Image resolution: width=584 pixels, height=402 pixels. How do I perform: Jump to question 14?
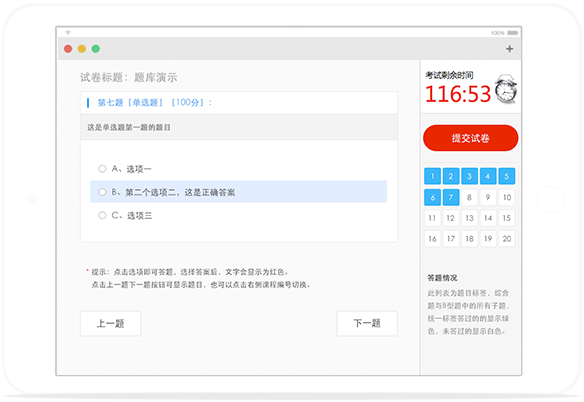coord(488,218)
